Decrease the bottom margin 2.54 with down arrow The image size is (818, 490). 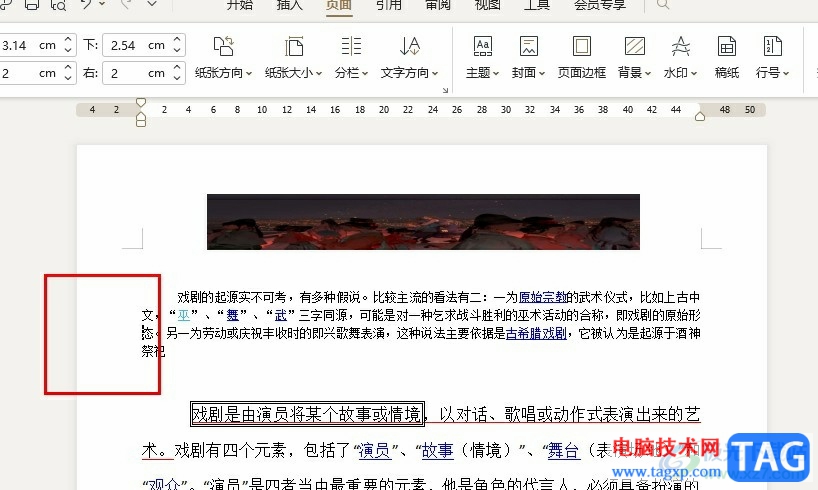pyautogui.click(x=177, y=51)
